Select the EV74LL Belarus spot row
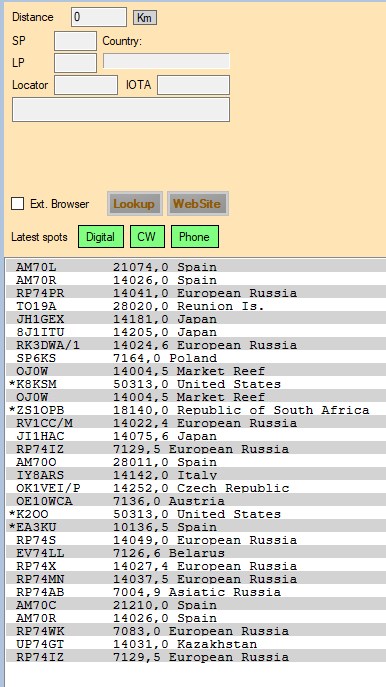 click(195, 553)
